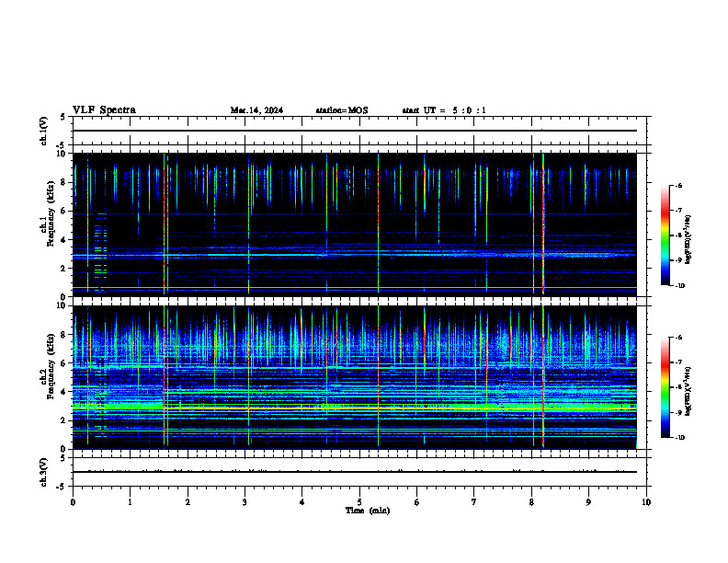Click the "9" minute tick on time axis
This screenshot has height=563, width=728.
coord(588,502)
